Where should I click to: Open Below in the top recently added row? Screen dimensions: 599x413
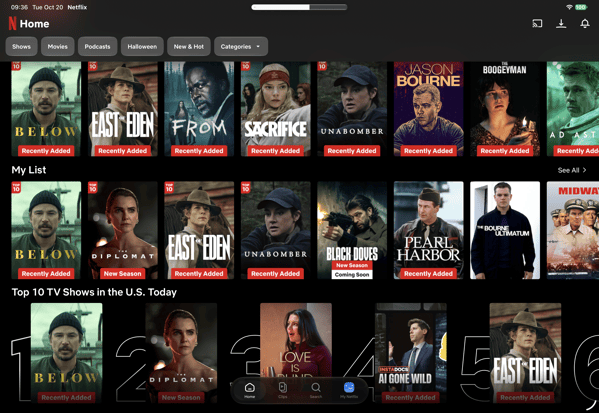46,109
